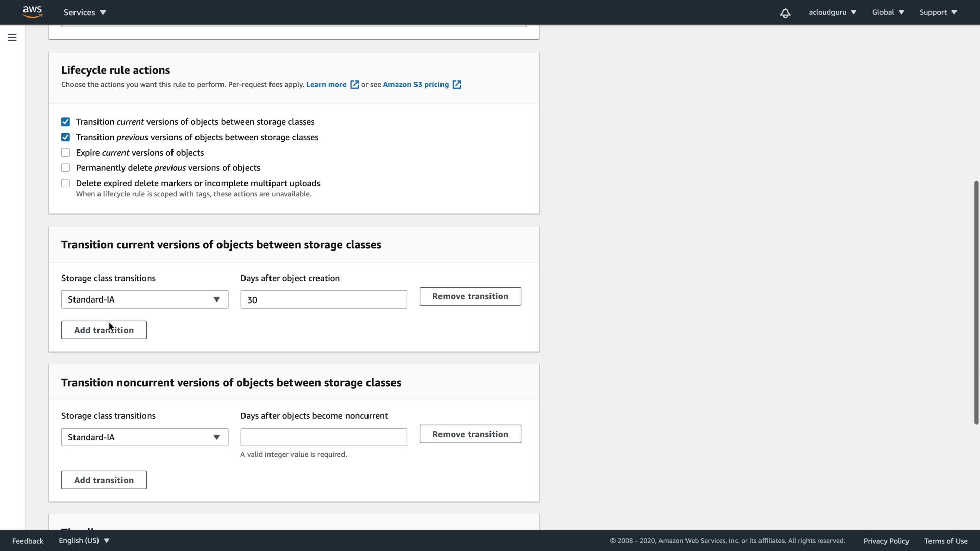Expand the English (US) language selector
The height and width of the screenshot is (551, 980).
tap(84, 540)
